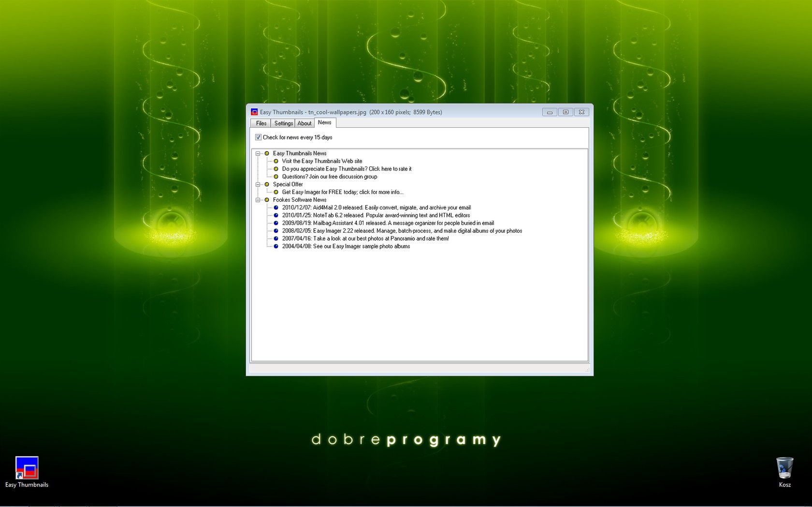Maximize the Easy Thumbnails window
Screen dimensions: 812x507
click(x=565, y=112)
